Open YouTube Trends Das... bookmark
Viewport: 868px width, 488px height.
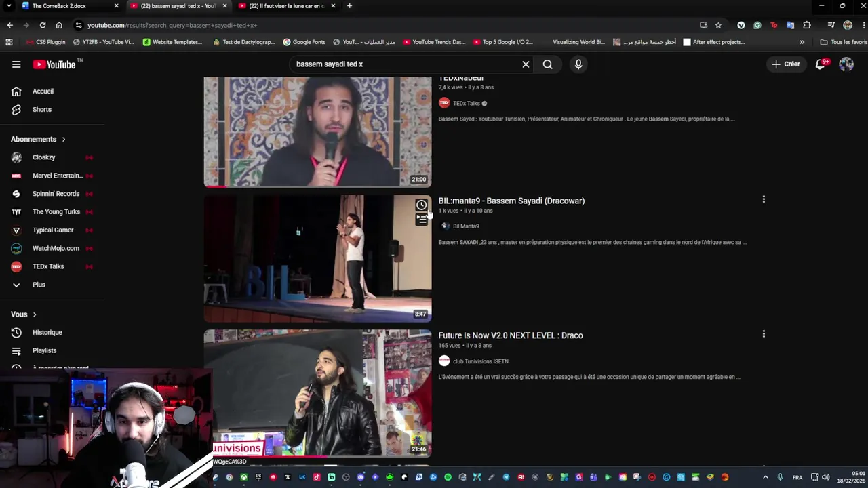coord(434,42)
